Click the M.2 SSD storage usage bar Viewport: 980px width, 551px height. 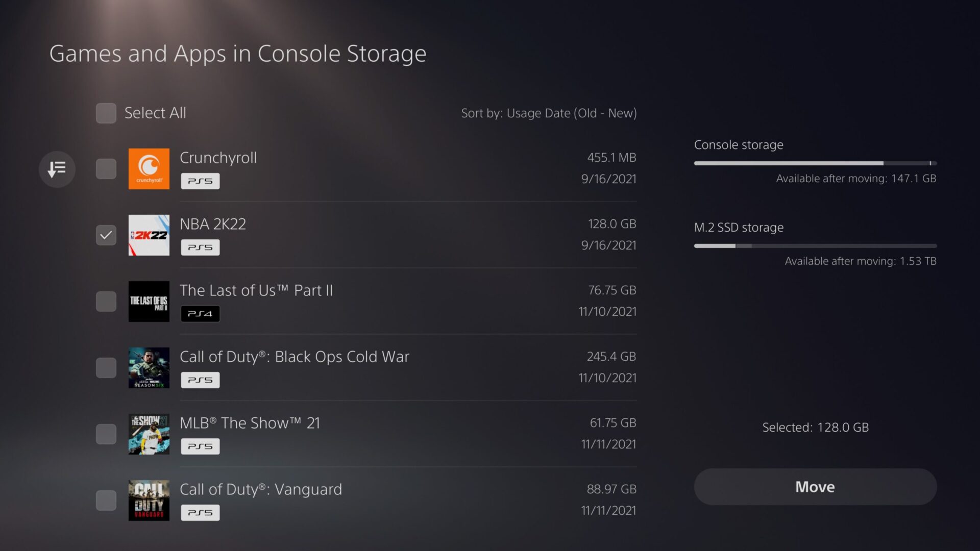tap(815, 246)
